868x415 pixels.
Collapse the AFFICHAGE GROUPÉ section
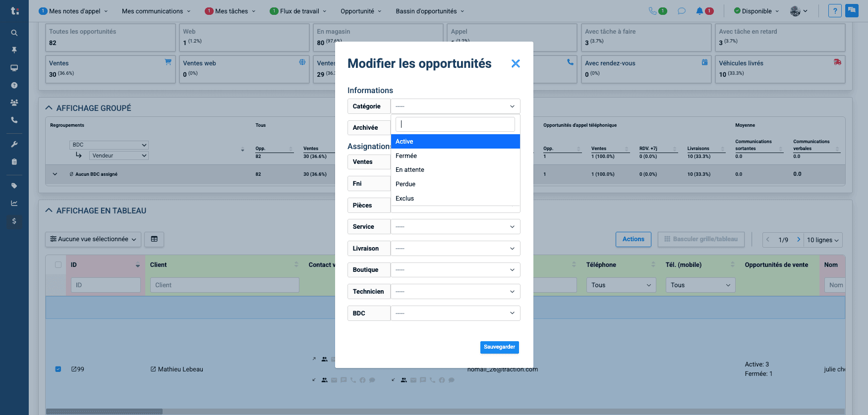[49, 108]
